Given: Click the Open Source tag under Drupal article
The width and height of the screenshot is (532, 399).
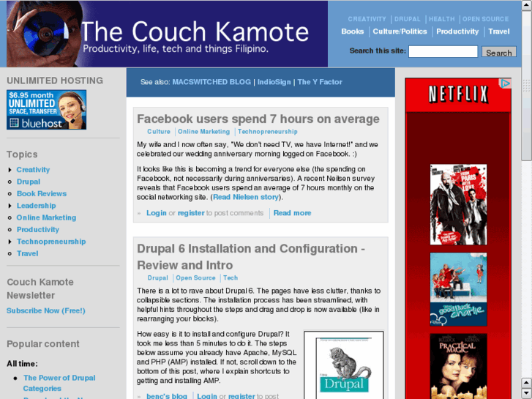Looking at the screenshot, I should pyautogui.click(x=195, y=278).
